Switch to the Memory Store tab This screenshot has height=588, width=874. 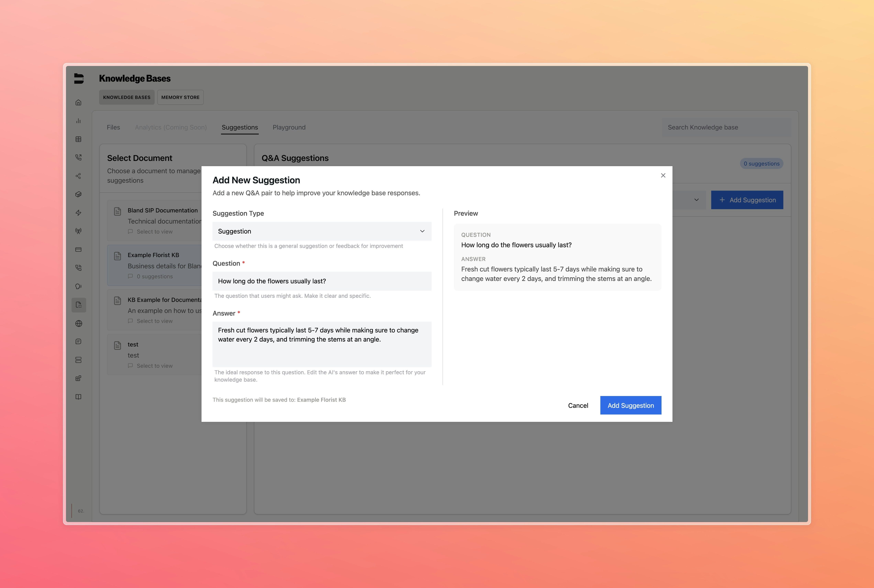tap(180, 97)
